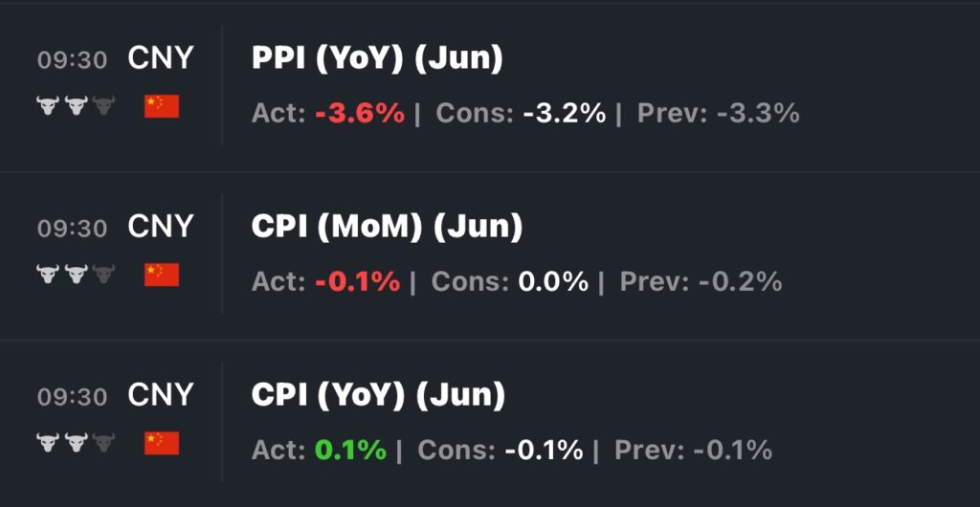
Task: Click the bull importance icons for CPI (YoY)
Action: pyautogui.click(x=76, y=443)
